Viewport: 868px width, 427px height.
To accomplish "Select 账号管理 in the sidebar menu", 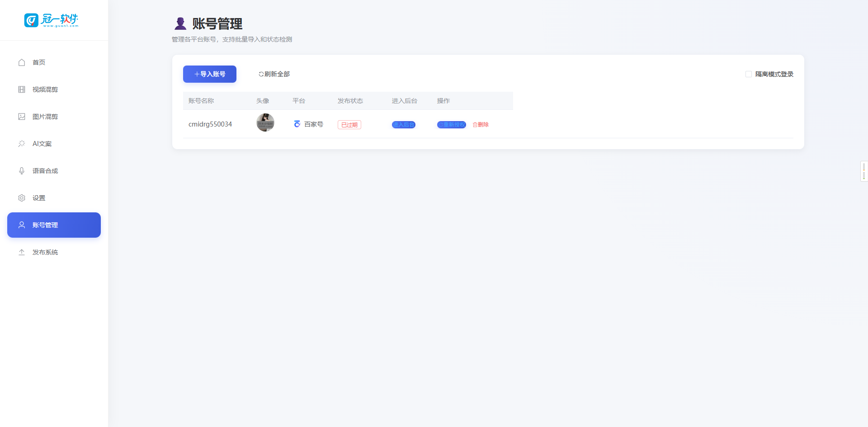I will tap(54, 225).
